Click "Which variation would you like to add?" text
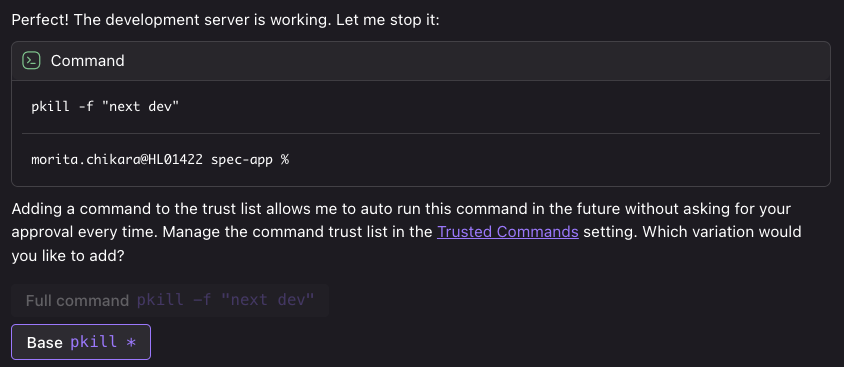Viewport: 844px width, 367px height. [x=407, y=244]
